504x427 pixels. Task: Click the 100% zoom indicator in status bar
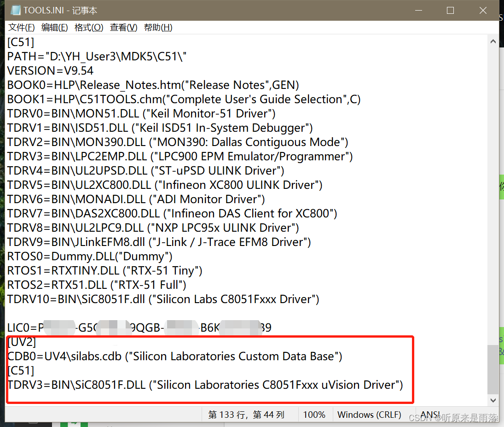pyautogui.click(x=315, y=414)
